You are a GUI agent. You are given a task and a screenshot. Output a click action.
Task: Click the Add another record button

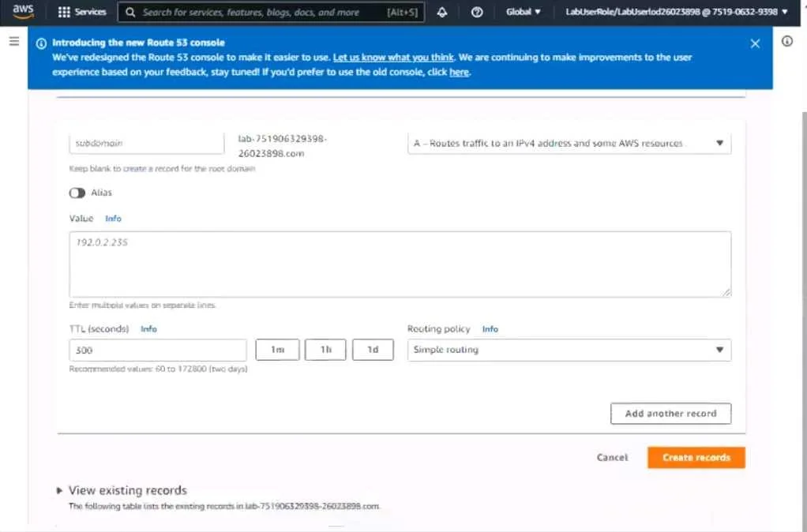coord(670,414)
